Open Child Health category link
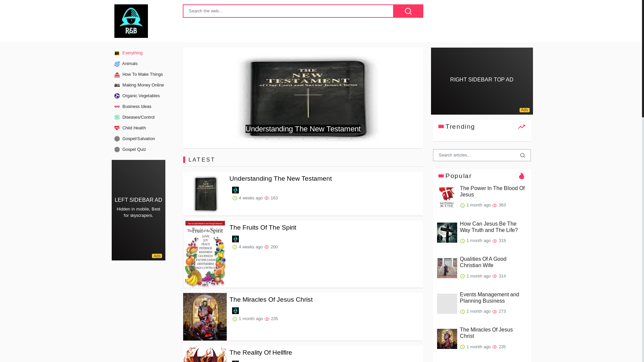Screen dimensions: 644x362 [134, 128]
